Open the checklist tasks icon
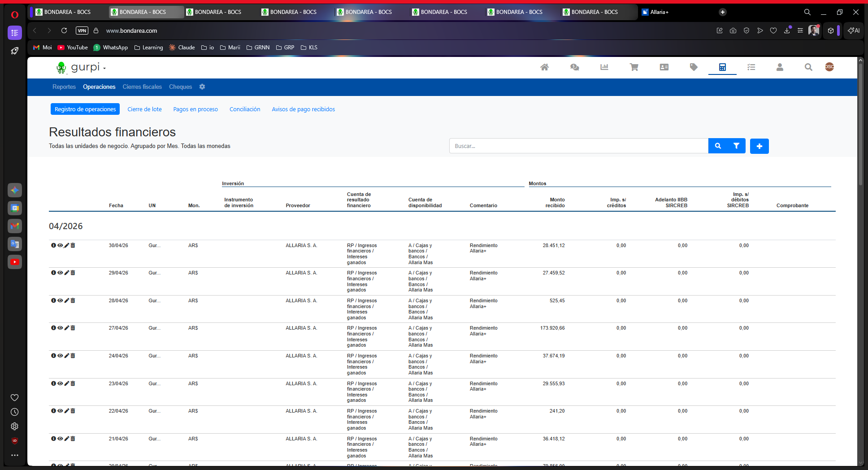868x470 pixels. pyautogui.click(x=751, y=67)
